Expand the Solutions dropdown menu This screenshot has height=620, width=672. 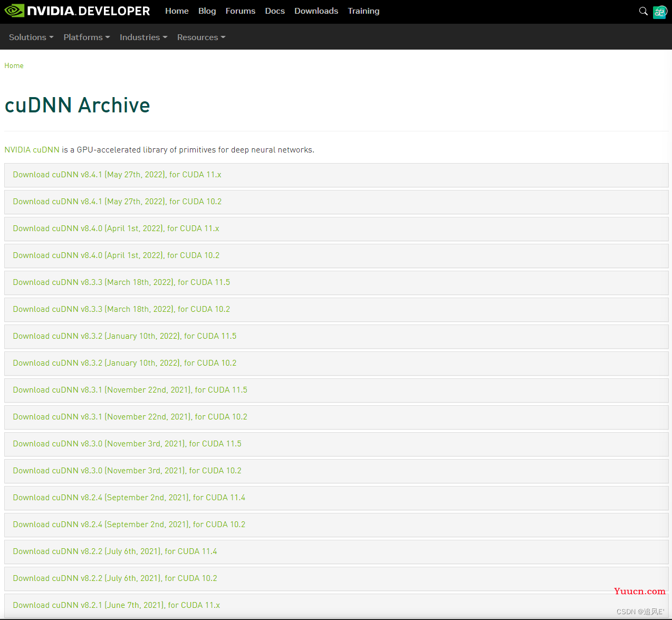coord(31,37)
